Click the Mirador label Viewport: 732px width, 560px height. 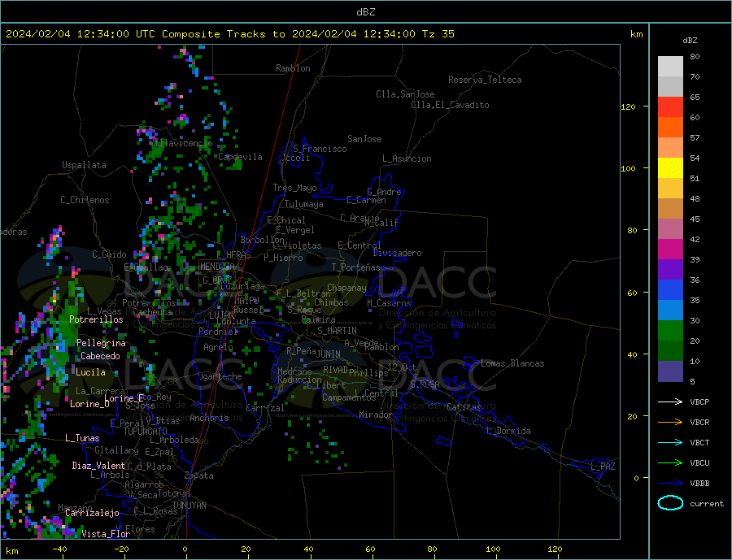click(376, 415)
